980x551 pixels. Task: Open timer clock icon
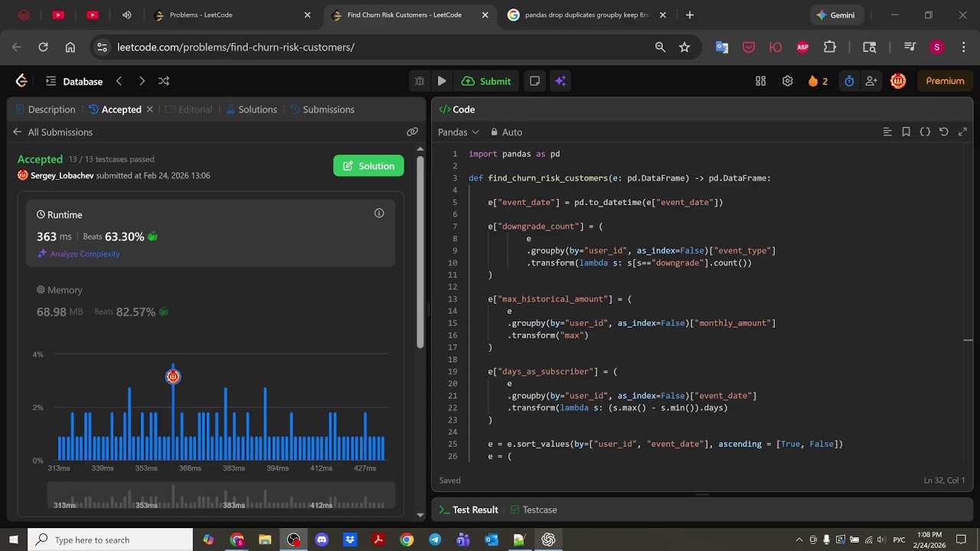[x=849, y=81]
